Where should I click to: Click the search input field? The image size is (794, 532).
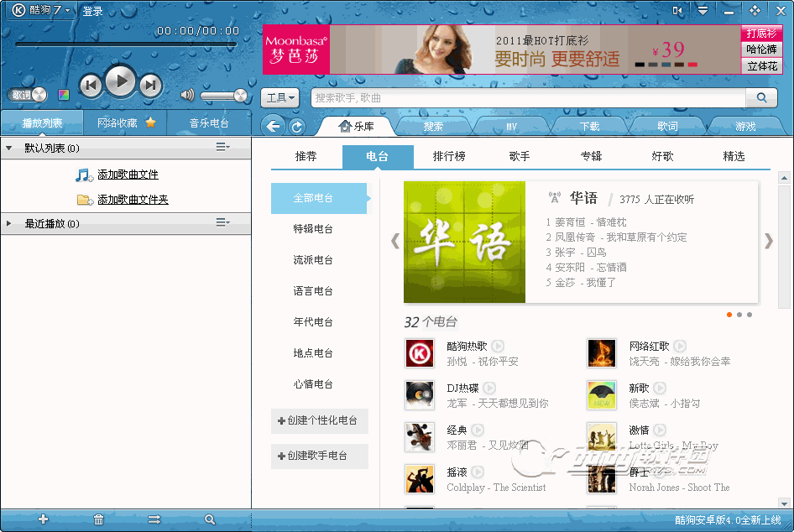point(529,97)
